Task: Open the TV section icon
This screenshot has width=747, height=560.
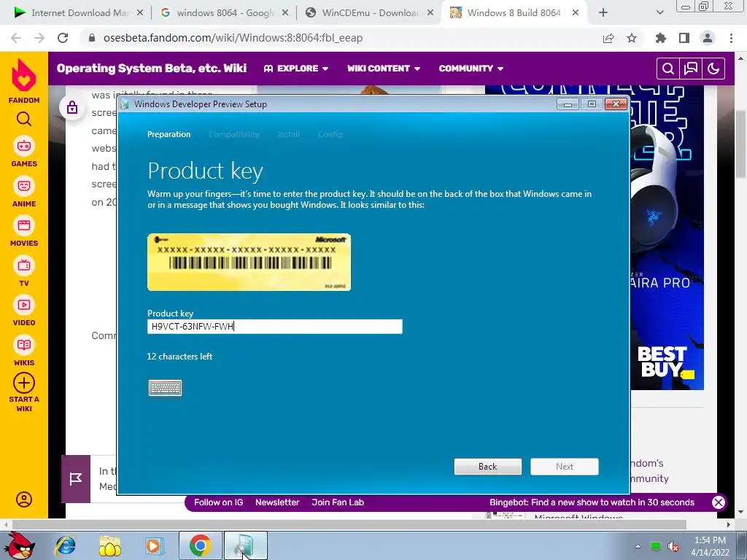Action: 24,265
